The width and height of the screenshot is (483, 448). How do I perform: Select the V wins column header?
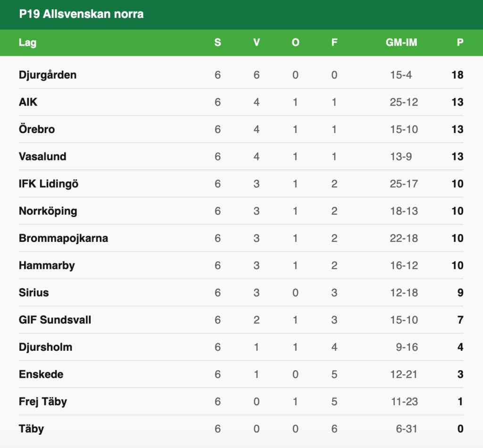point(257,42)
